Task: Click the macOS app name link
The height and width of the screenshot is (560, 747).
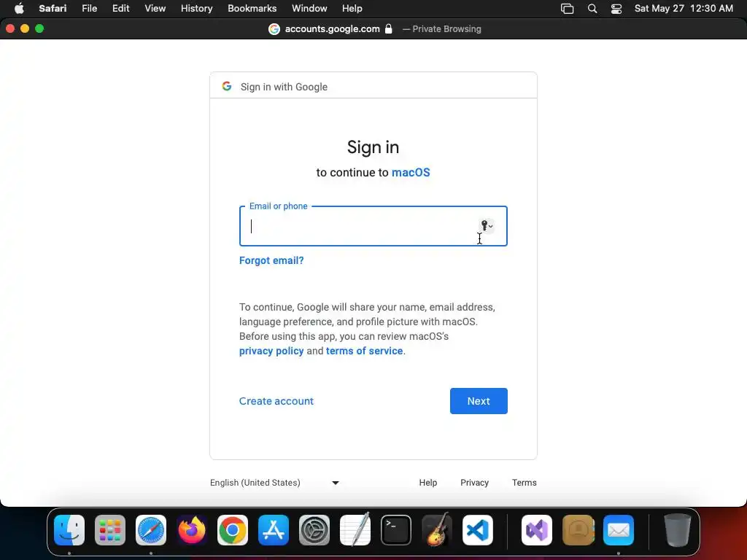Action: coord(411,172)
